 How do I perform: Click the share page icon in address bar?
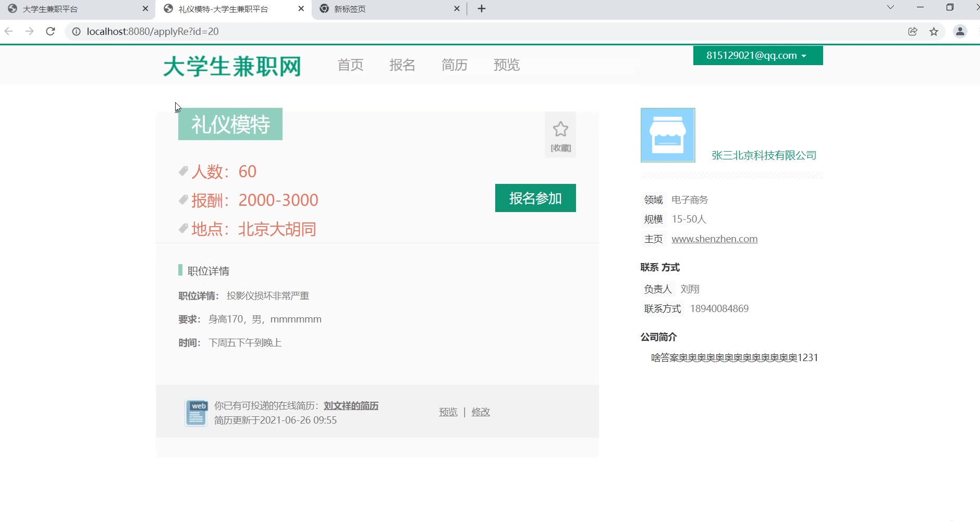pyautogui.click(x=912, y=32)
